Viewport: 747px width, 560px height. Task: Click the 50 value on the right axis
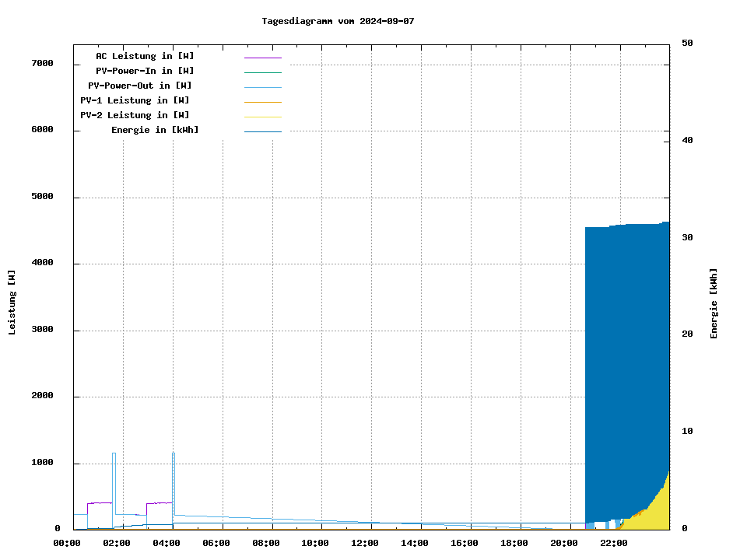tap(687, 44)
